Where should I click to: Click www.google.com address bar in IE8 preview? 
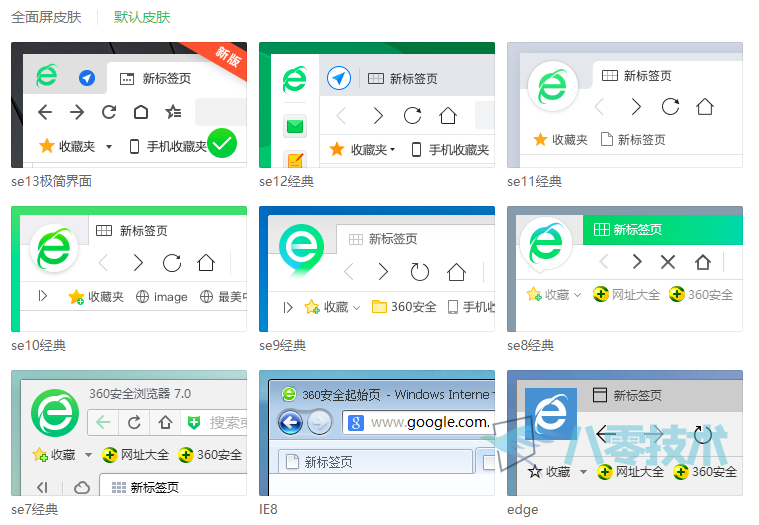click(x=419, y=422)
